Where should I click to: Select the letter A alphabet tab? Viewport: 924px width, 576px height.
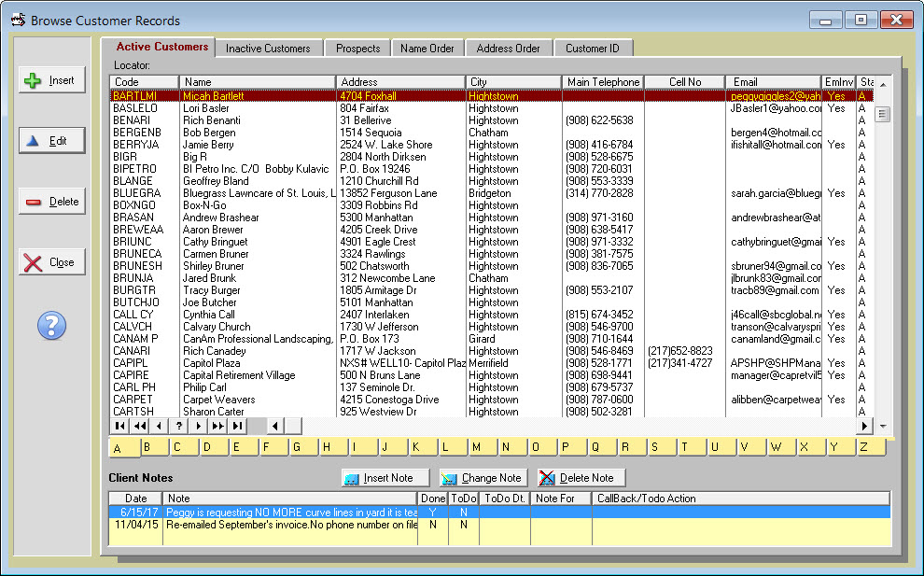point(125,448)
